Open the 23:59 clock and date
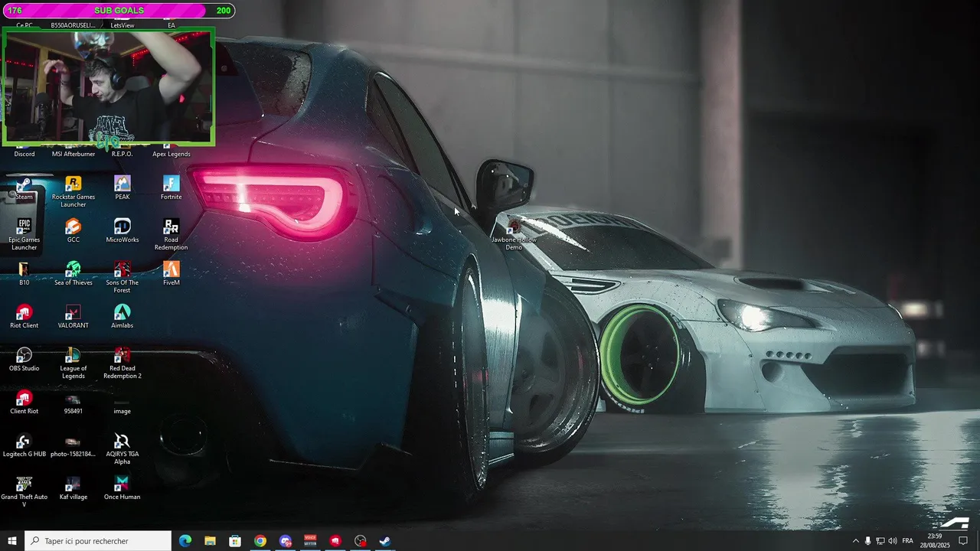Viewport: 980px width, 551px height. pyautogui.click(x=935, y=541)
